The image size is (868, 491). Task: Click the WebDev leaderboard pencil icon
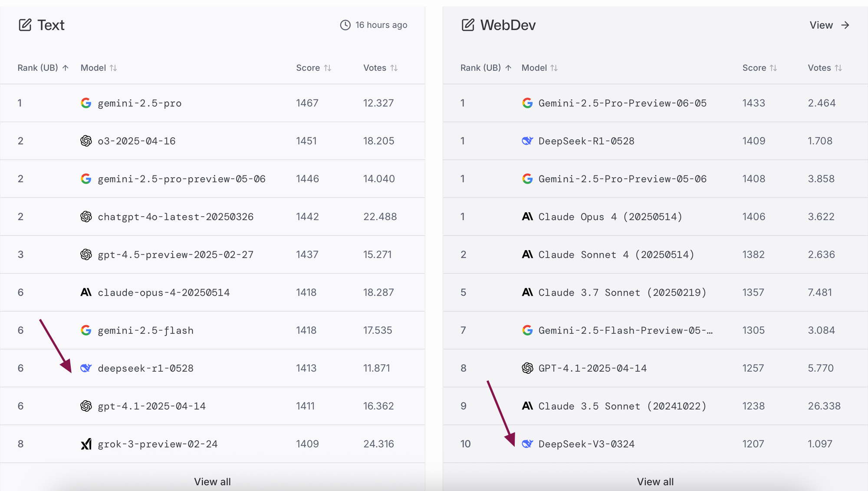click(467, 25)
